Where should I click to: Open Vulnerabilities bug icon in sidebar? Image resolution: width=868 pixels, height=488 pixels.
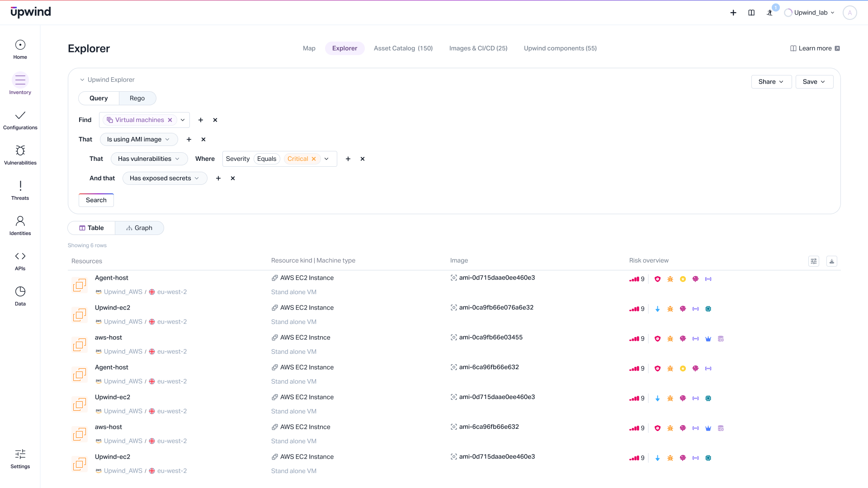pyautogui.click(x=20, y=150)
